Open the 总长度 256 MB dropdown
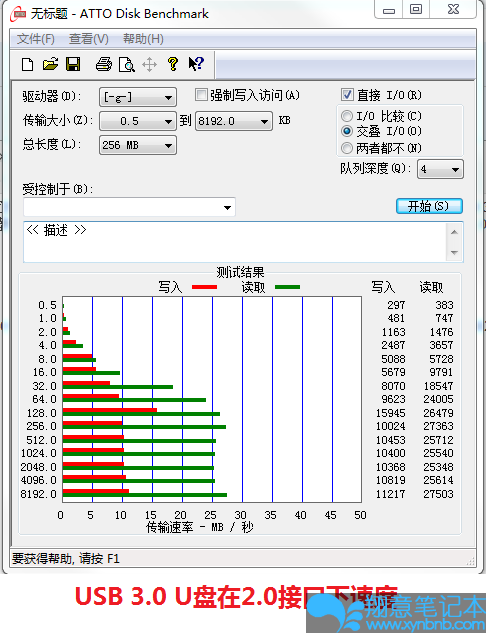 pyautogui.click(x=138, y=145)
